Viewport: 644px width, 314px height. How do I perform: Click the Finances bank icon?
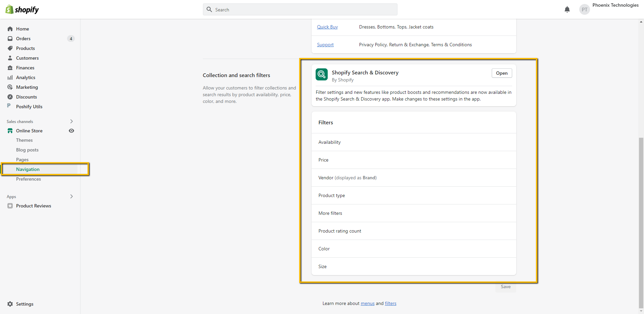click(x=10, y=68)
